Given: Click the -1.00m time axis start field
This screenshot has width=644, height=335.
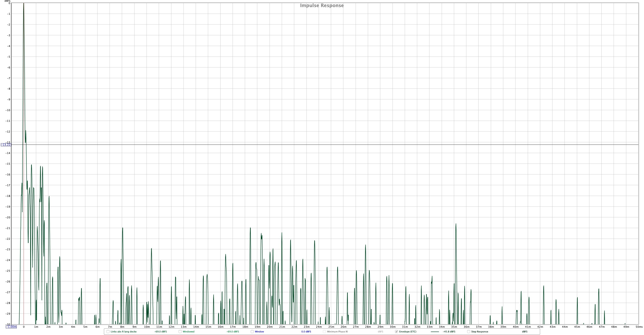Looking at the screenshot, I should click(11, 327).
